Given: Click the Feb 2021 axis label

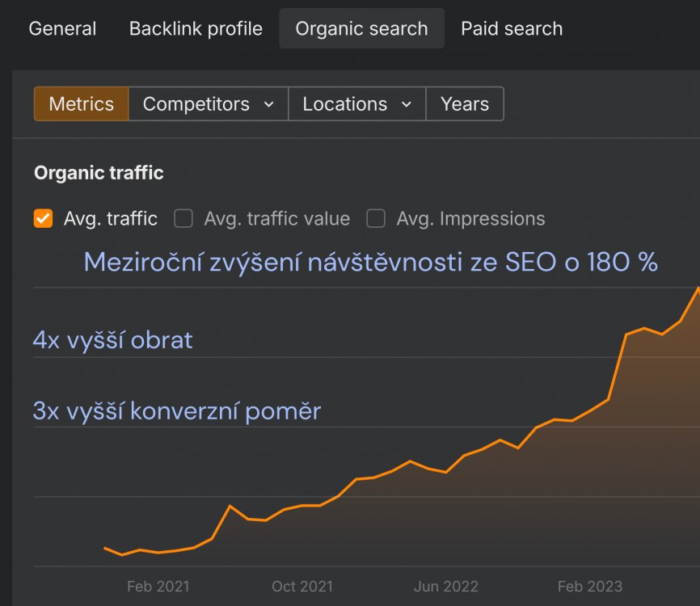Looking at the screenshot, I should tap(158, 587).
